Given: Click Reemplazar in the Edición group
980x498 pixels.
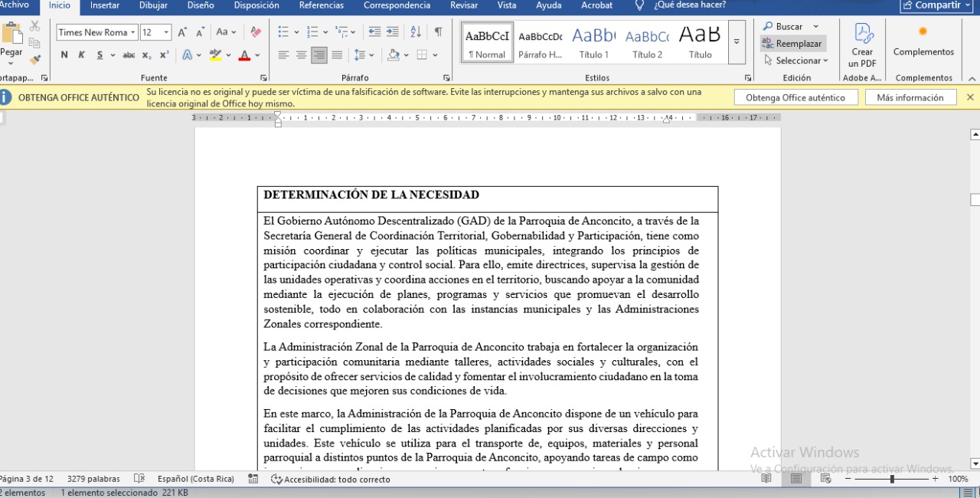Looking at the screenshot, I should click(x=793, y=44).
